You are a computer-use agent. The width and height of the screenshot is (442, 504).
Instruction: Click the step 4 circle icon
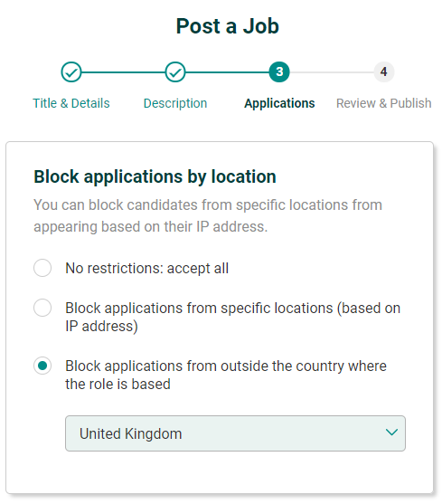(x=383, y=72)
